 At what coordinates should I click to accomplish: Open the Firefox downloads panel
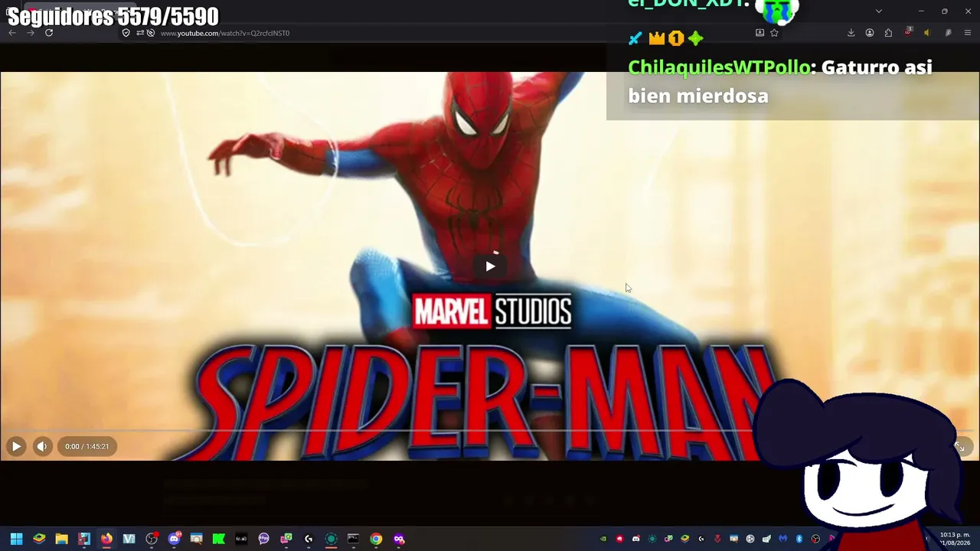(851, 33)
